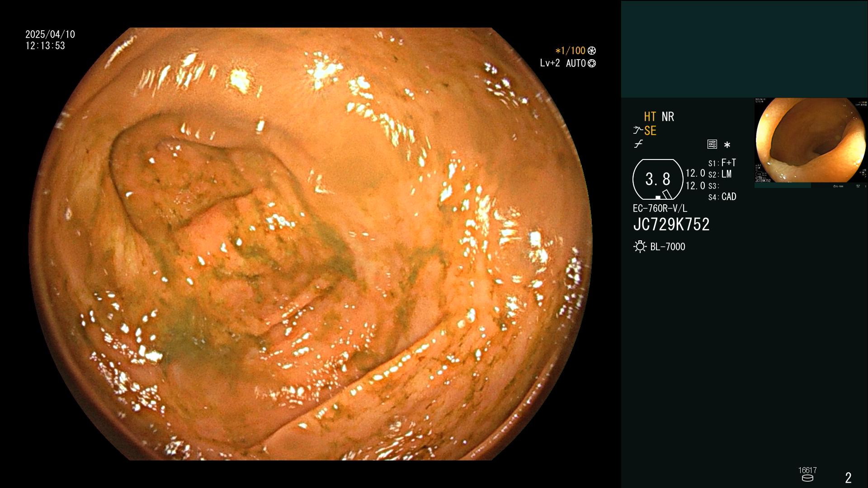Click the *1/100 shutter speed value
The height and width of the screenshot is (488, 868).
(x=570, y=51)
